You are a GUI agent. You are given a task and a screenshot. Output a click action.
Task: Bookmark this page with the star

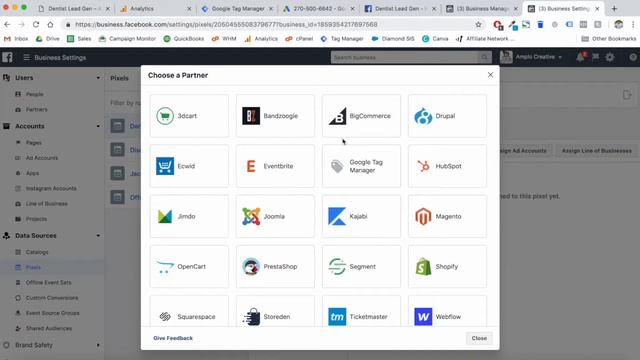click(478, 24)
